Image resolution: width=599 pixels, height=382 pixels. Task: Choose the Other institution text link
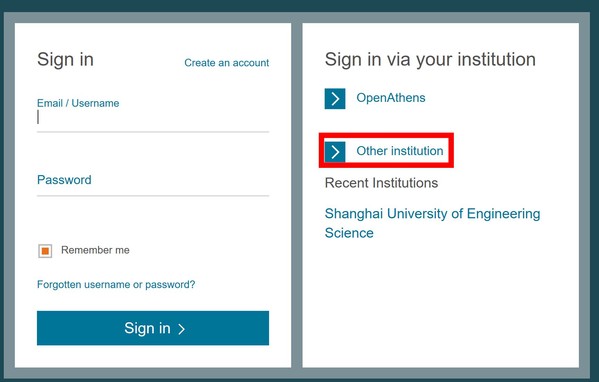[400, 151]
